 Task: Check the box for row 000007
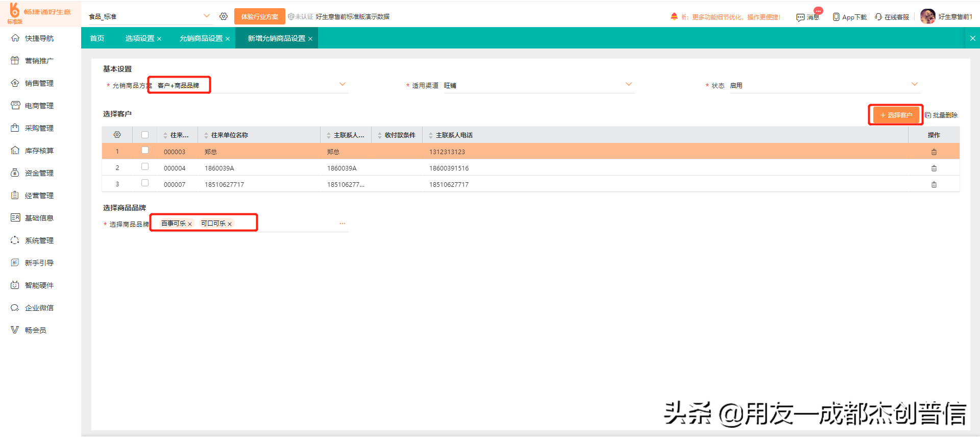(145, 183)
